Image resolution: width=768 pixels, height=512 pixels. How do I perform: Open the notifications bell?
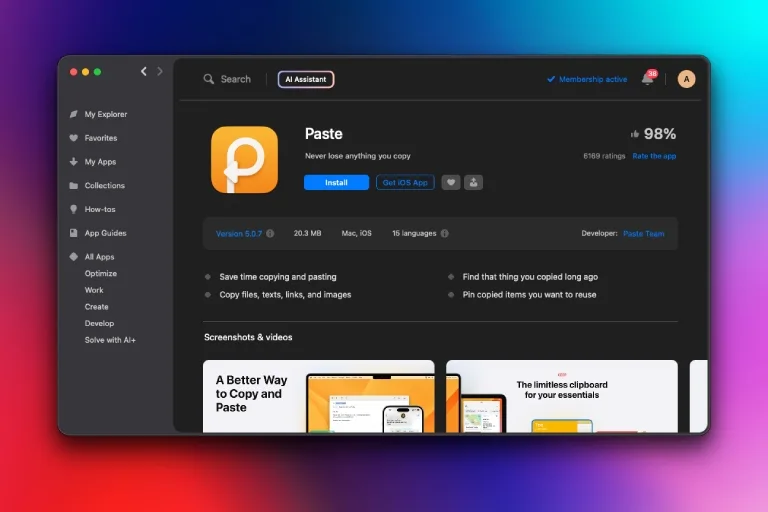(x=648, y=79)
